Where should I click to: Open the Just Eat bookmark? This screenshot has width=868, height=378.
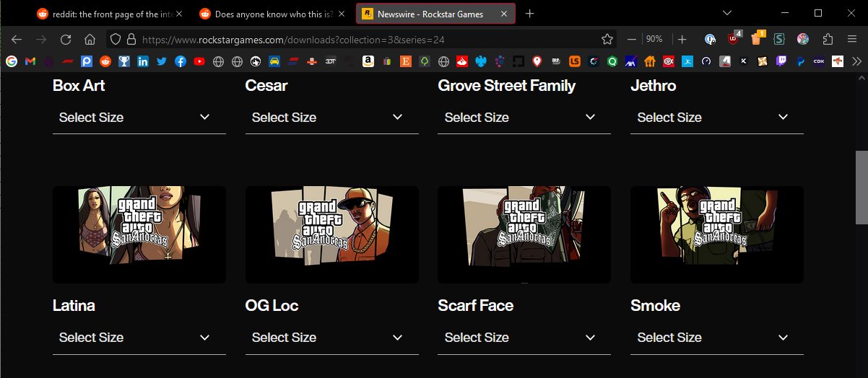[650, 61]
